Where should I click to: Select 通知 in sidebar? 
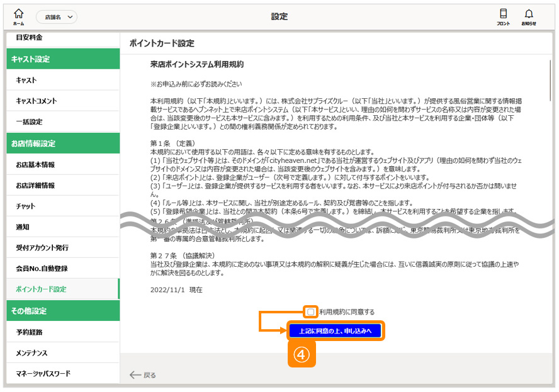[x=23, y=227]
